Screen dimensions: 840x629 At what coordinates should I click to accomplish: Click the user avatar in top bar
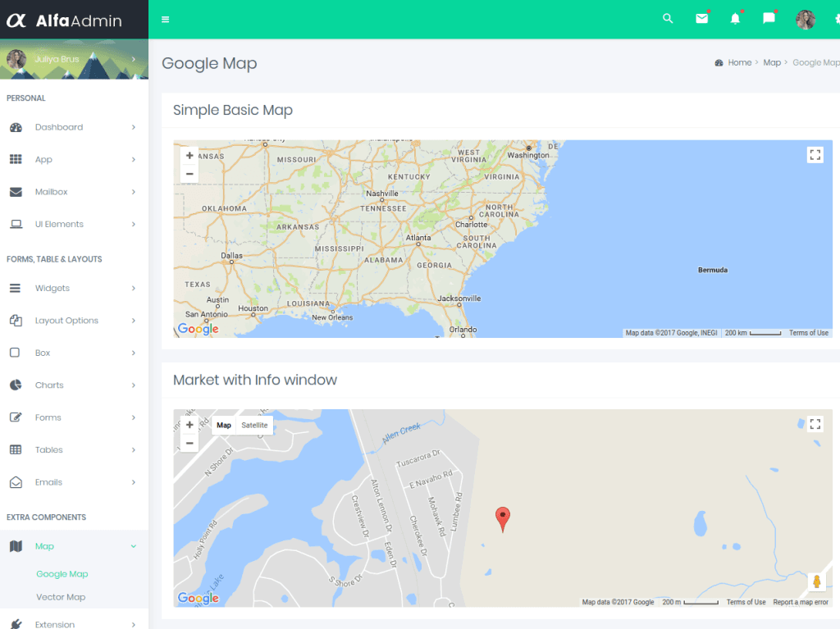click(805, 20)
